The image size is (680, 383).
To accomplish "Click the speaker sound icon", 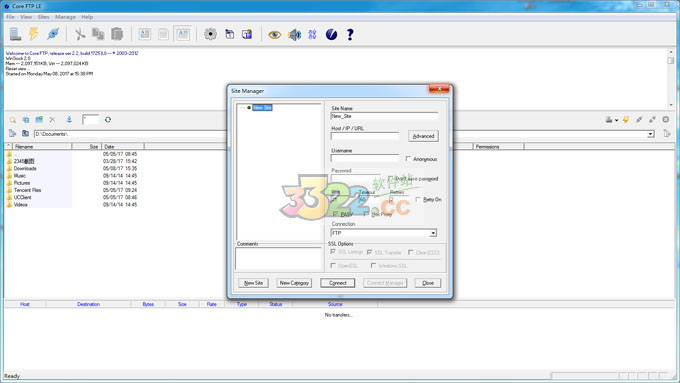I will click(294, 34).
